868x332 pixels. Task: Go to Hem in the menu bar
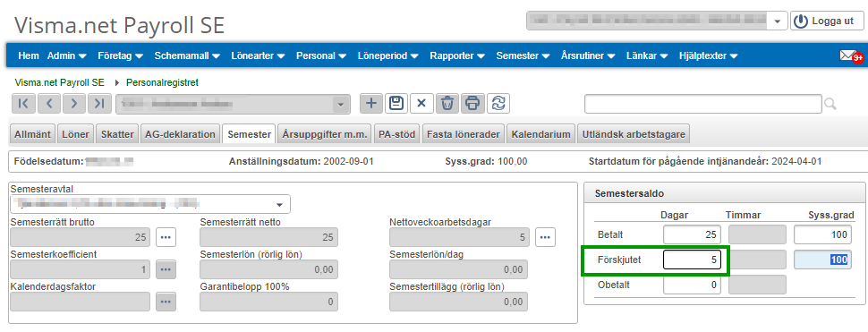[x=29, y=55]
